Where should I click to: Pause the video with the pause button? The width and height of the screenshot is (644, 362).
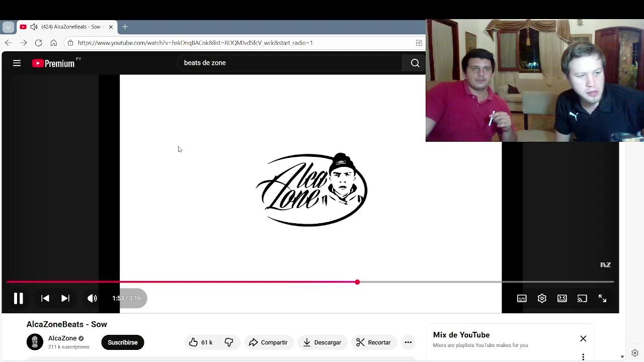click(x=18, y=298)
